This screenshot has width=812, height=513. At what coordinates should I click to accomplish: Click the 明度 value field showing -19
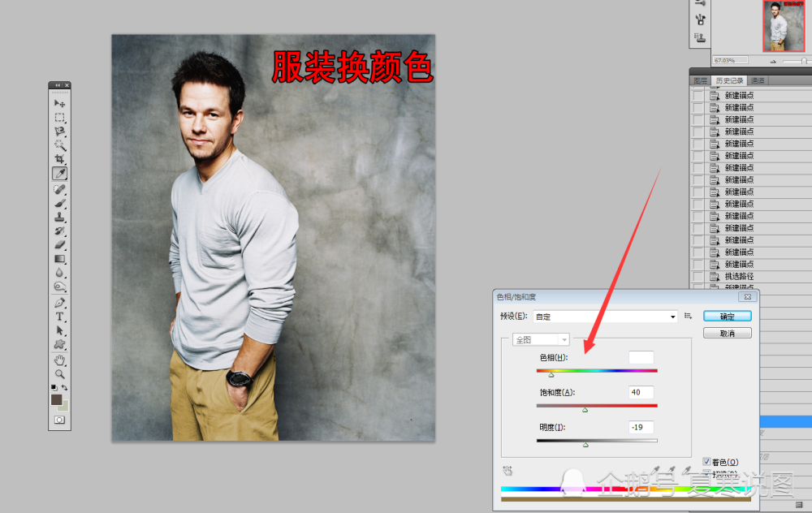pos(641,427)
